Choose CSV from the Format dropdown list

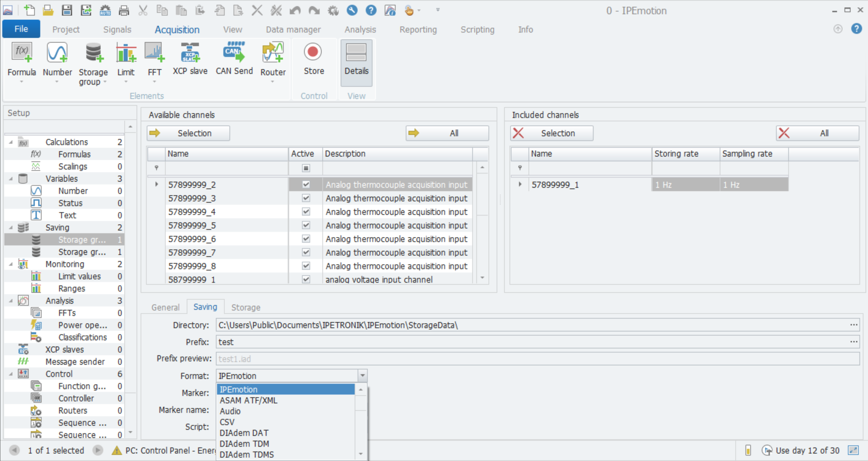click(227, 422)
